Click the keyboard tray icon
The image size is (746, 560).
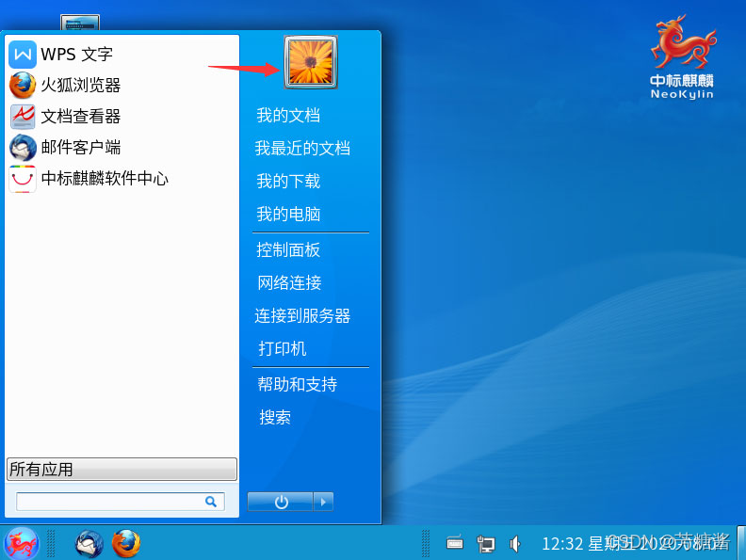[455, 542]
